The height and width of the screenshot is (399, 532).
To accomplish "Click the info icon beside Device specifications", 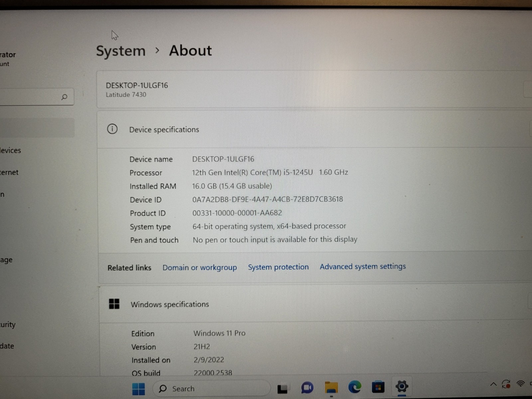I will point(112,129).
